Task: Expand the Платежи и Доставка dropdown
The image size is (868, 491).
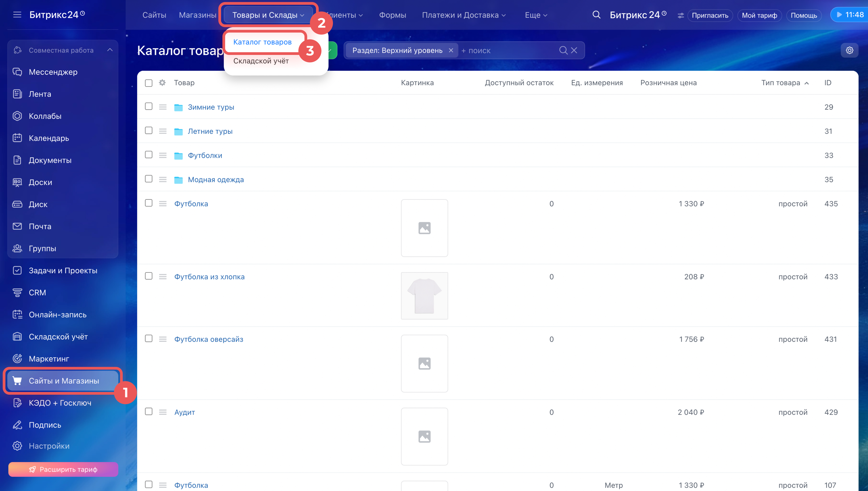Action: (463, 15)
